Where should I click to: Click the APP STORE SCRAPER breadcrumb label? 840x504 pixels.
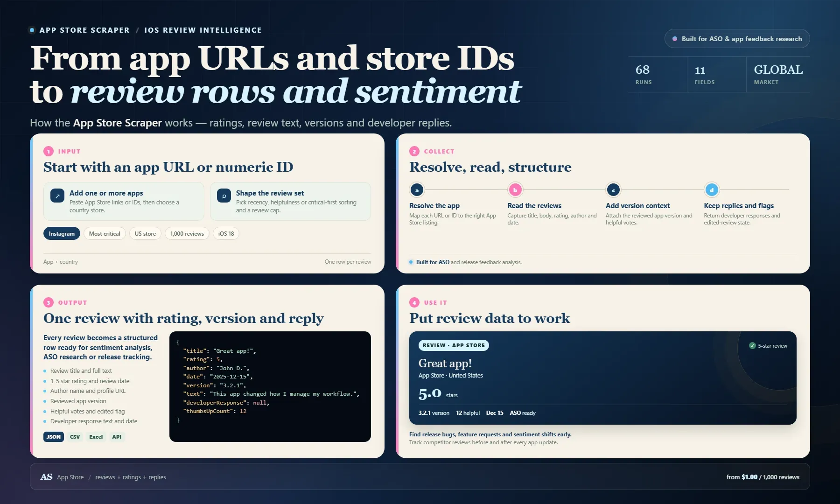tap(84, 30)
